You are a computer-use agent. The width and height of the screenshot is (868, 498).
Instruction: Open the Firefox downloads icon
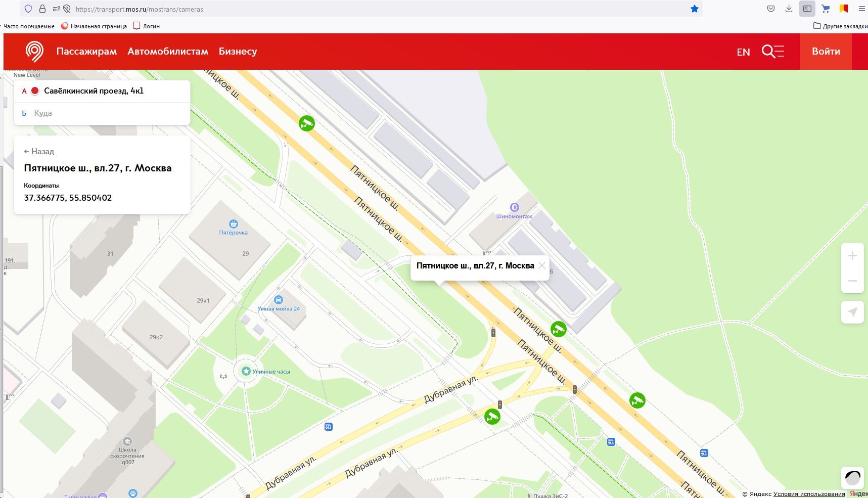(789, 9)
